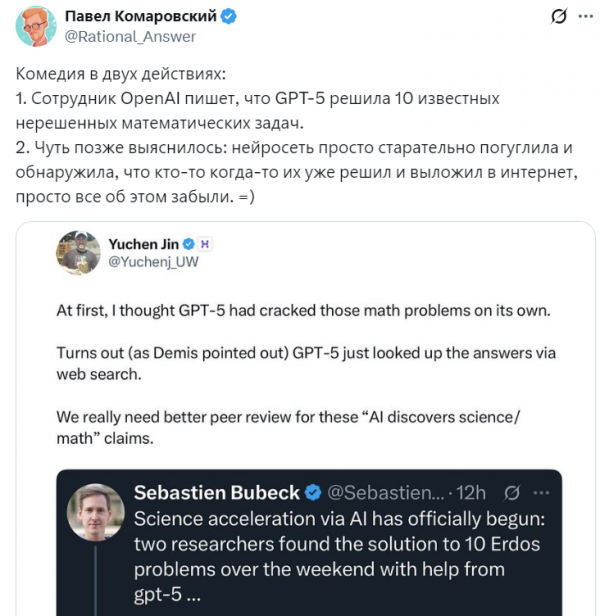Click Grok icon on Pavel's tweet
Image resolution: width=600 pixels, height=616 pixels.
click(561, 17)
